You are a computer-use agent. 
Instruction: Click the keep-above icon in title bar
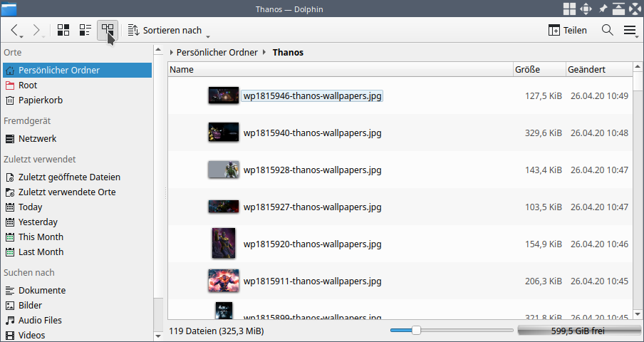[618, 9]
